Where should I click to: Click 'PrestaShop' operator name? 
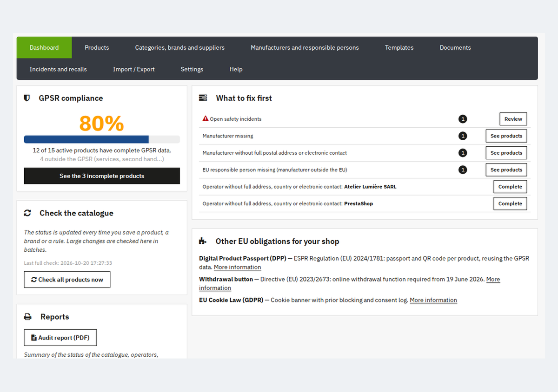(x=359, y=203)
